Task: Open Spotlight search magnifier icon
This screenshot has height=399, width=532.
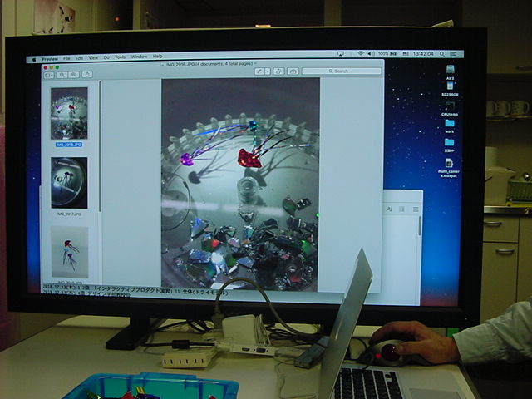Action: click(x=442, y=53)
